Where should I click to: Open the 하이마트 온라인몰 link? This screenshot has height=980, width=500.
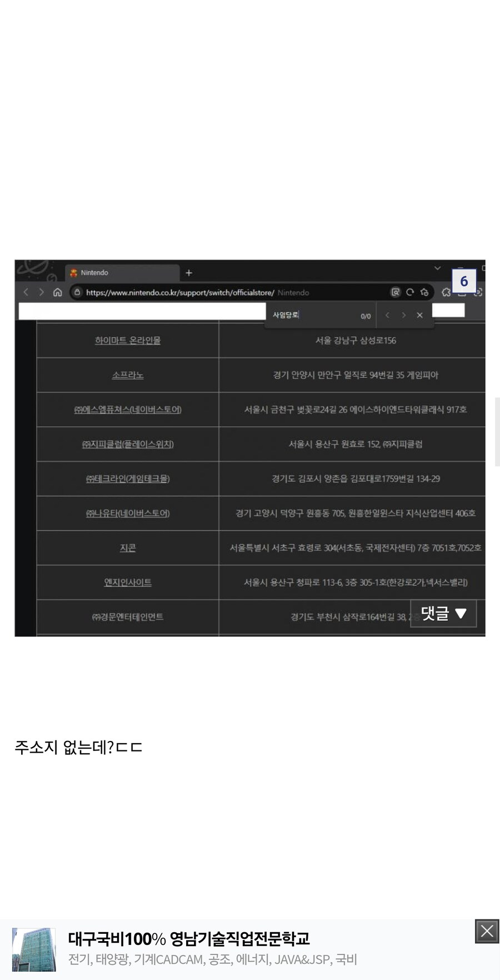[x=127, y=340]
